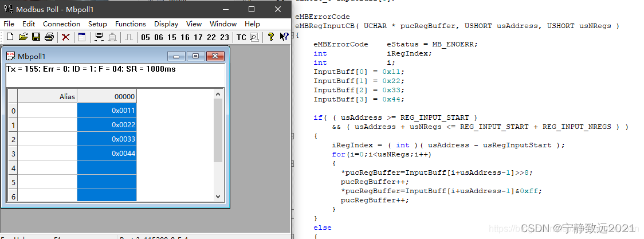644x239 pixels.
Task: Click the Save floppy disk icon
Action: (36, 37)
